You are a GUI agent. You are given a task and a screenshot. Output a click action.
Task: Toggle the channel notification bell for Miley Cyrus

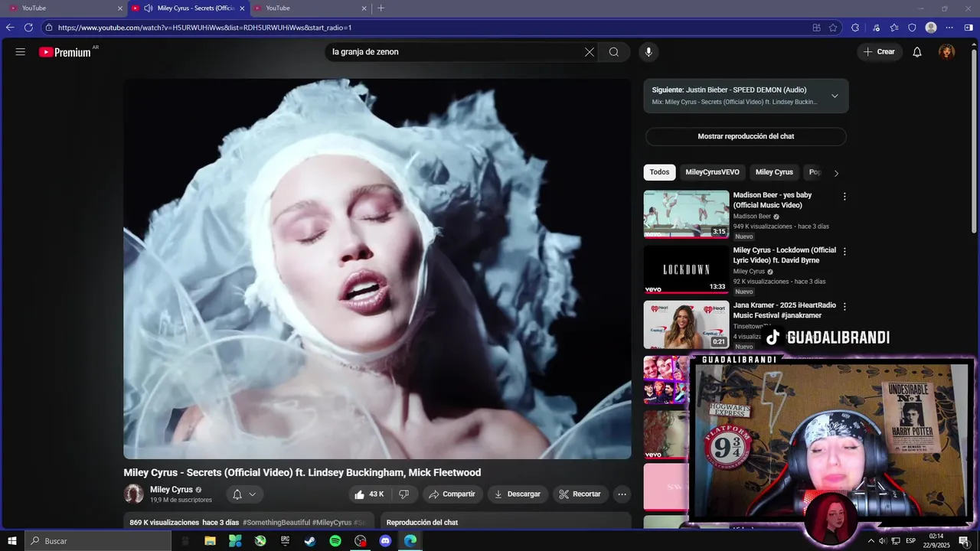point(243,494)
